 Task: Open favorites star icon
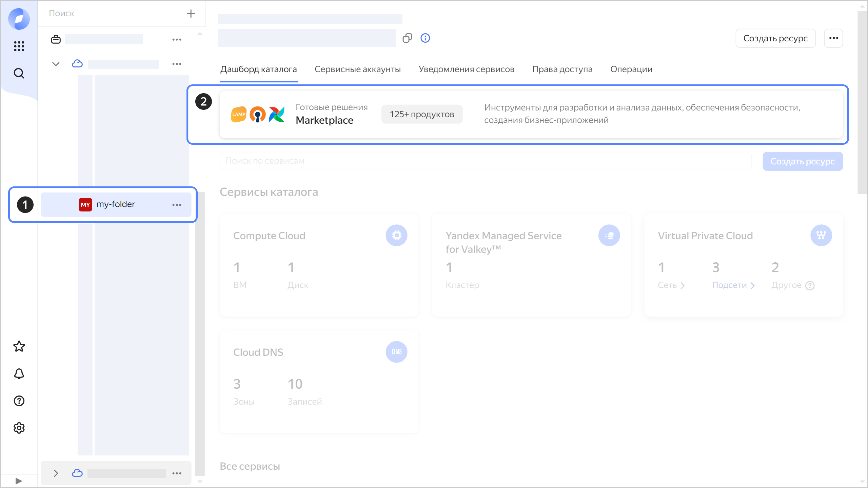tap(19, 346)
